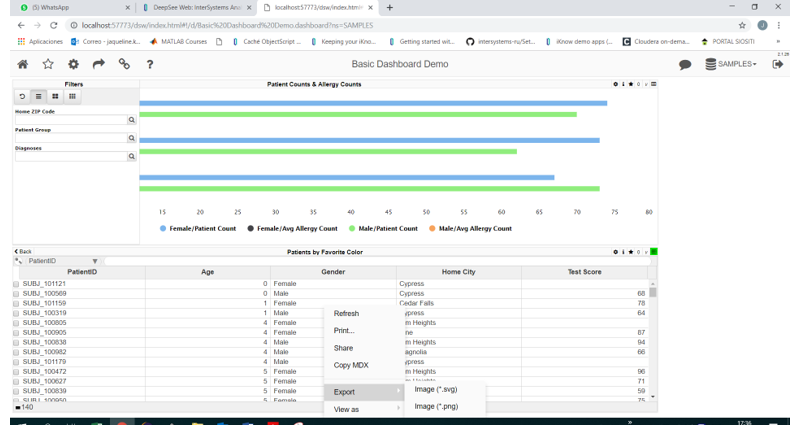Reset filters with the undo arrow button
803x425 pixels.
pos(22,97)
